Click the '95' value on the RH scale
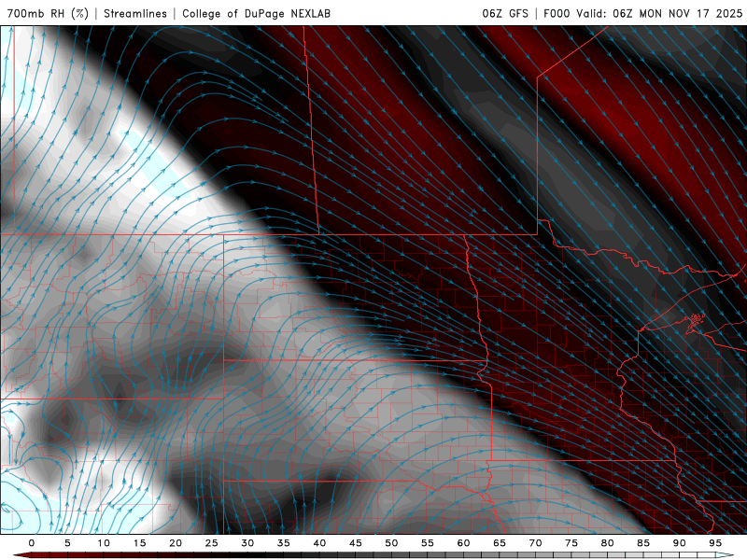 [715, 543]
